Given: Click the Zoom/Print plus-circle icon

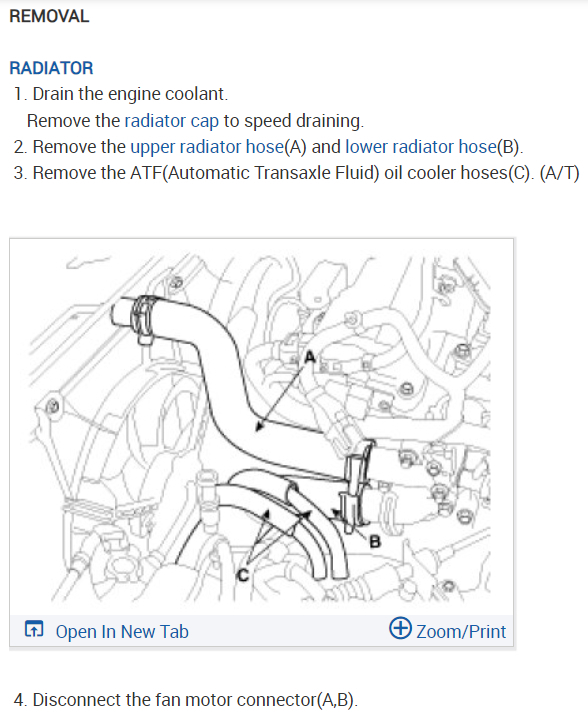Looking at the screenshot, I should [x=400, y=628].
